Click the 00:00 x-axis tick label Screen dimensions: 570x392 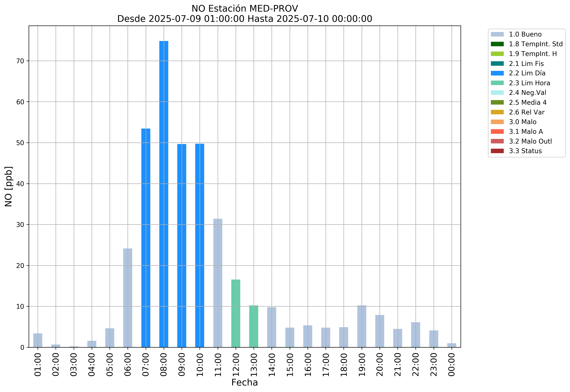[452, 364]
